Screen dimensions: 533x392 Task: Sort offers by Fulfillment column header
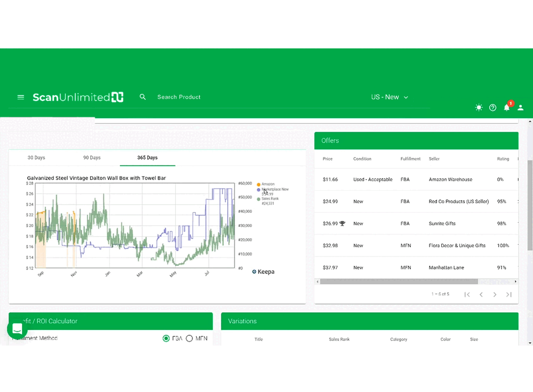410,159
